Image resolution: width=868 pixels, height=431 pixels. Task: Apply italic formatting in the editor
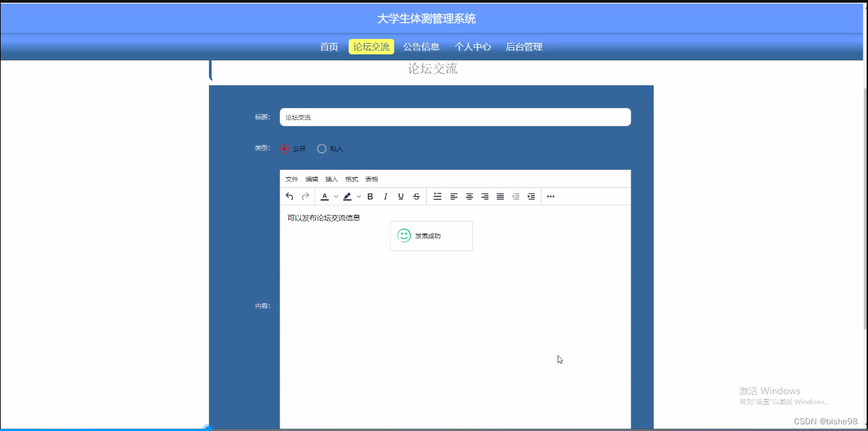384,196
